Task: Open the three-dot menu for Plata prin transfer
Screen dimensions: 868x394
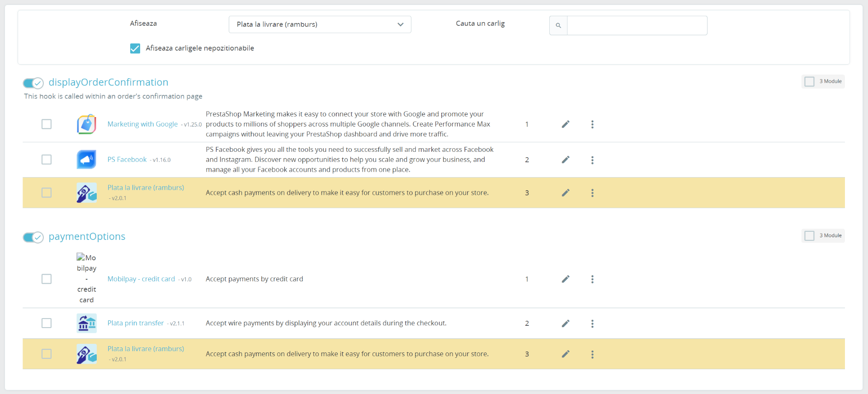Action: (x=592, y=324)
